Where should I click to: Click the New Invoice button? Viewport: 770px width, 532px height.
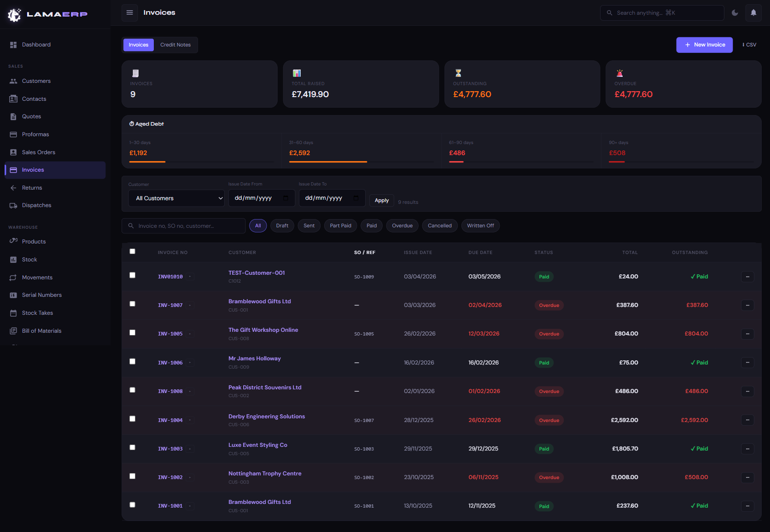coord(704,45)
